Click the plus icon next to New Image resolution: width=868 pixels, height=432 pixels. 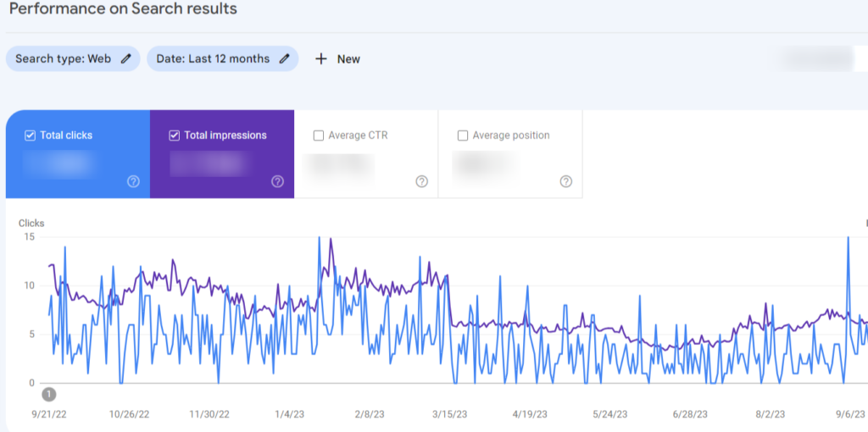[321, 58]
